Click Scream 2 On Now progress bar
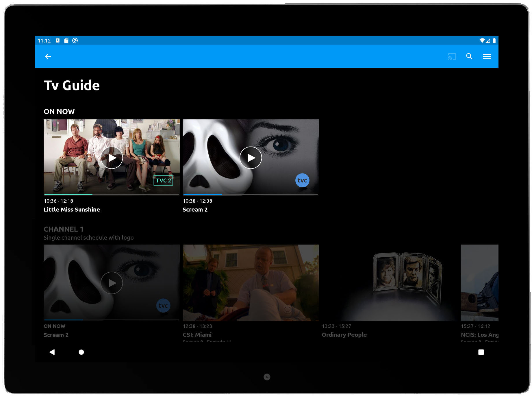 251,195
